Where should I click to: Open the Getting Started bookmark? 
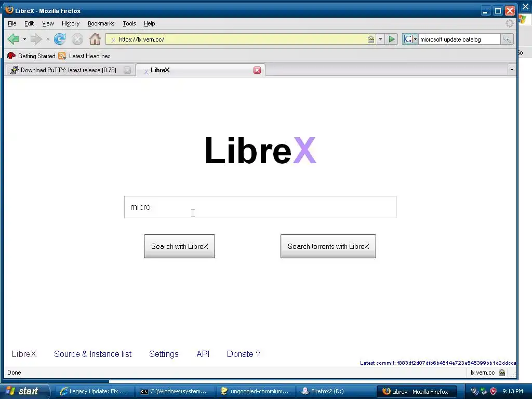(x=31, y=56)
